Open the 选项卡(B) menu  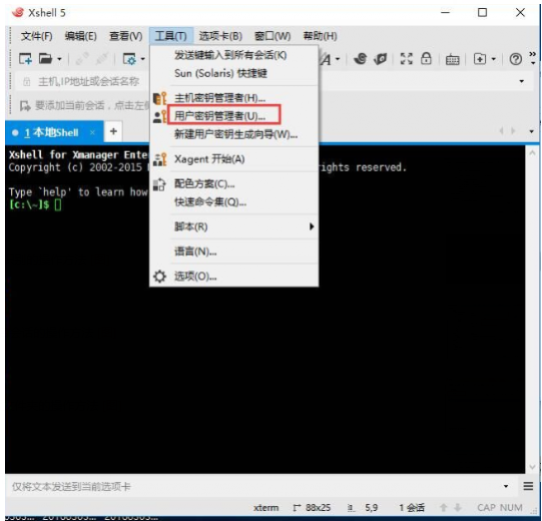point(220,36)
